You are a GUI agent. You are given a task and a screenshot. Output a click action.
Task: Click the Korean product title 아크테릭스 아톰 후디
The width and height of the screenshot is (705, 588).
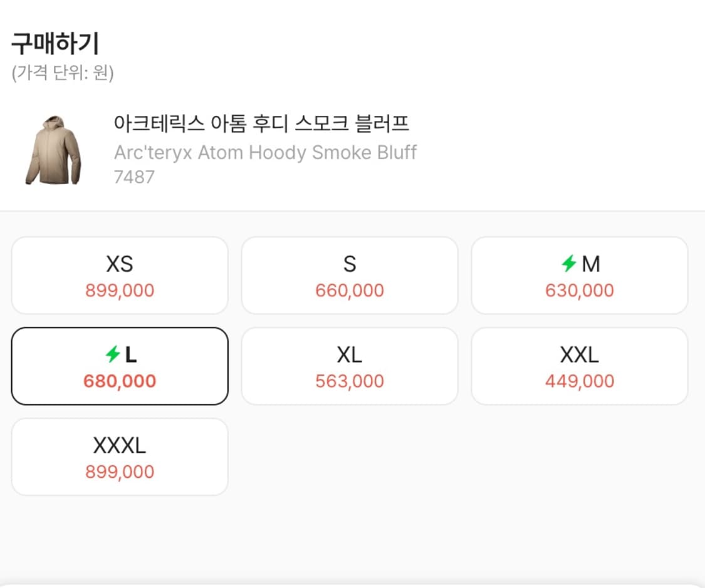(x=263, y=124)
